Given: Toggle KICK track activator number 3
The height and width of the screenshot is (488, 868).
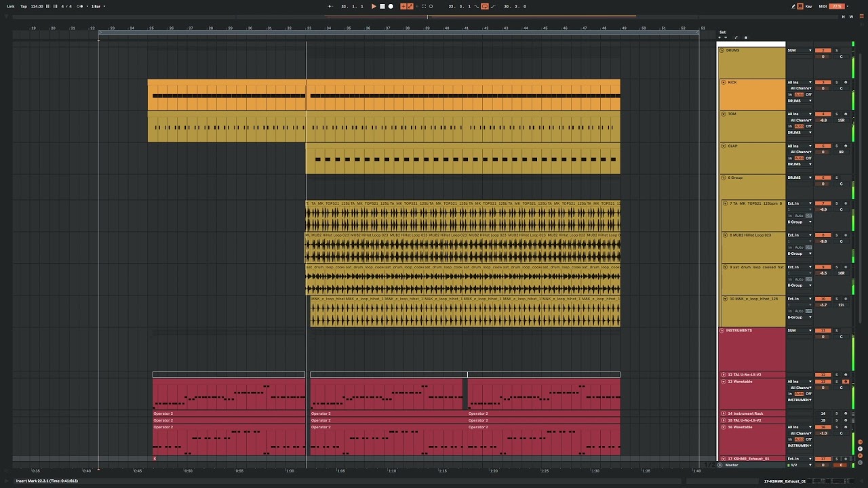Looking at the screenshot, I should point(823,82).
